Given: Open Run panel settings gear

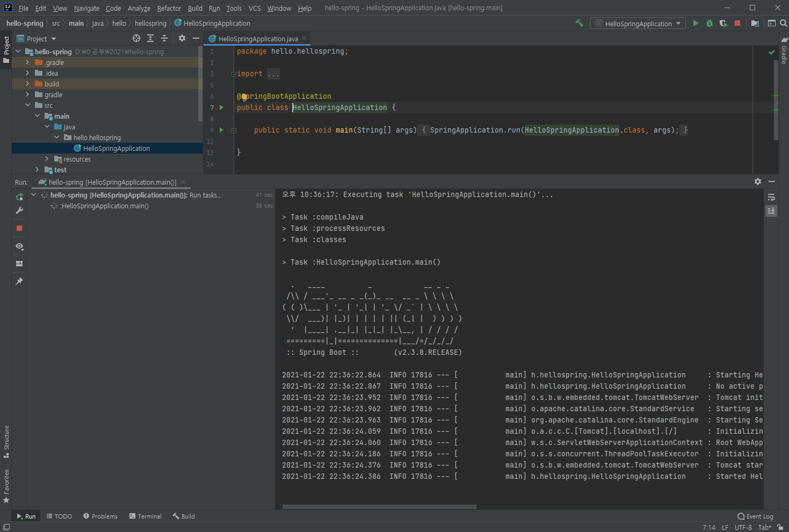Looking at the screenshot, I should [758, 181].
